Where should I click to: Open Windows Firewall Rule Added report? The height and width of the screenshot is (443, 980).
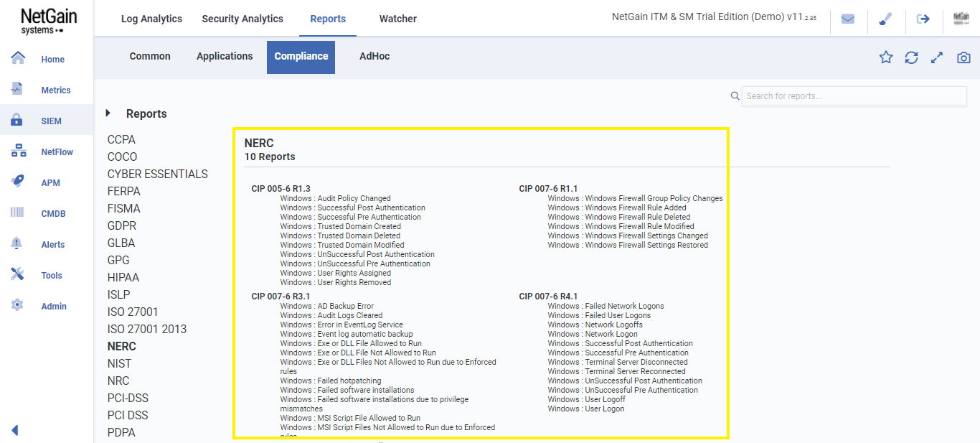pyautogui.click(x=617, y=207)
